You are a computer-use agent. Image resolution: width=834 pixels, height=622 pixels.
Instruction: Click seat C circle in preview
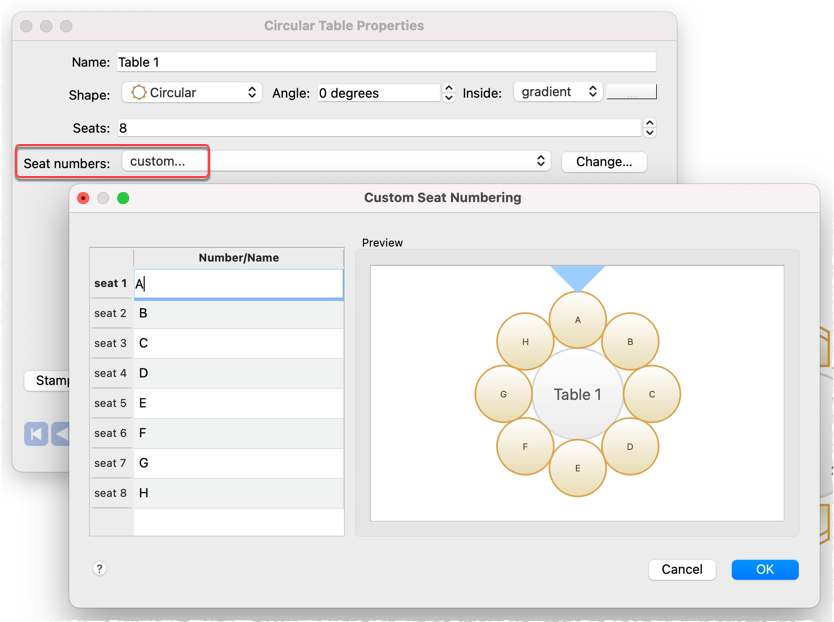[x=652, y=394]
